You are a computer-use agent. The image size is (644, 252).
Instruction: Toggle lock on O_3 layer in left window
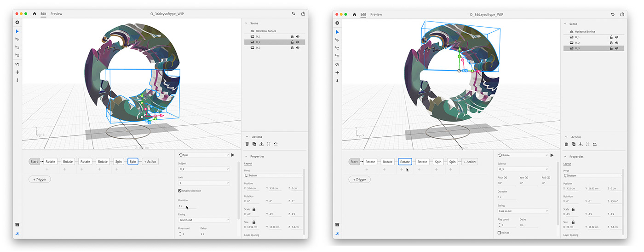292,47
